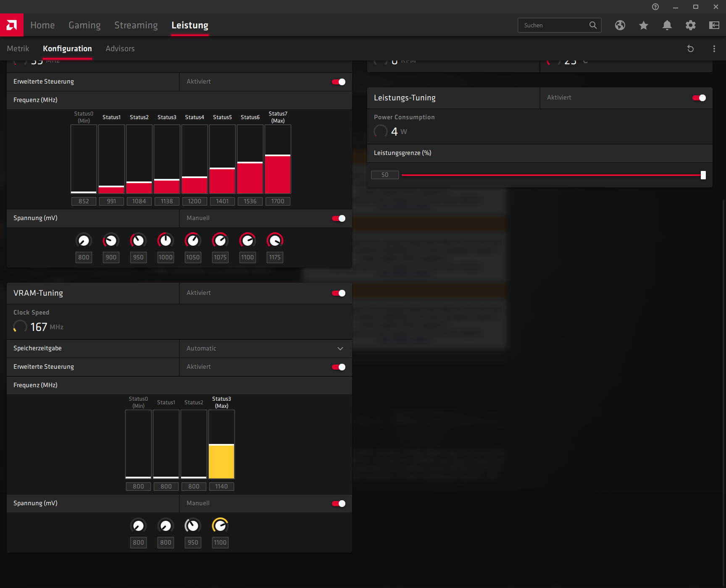The image size is (726, 588).
Task: Click the globe language icon
Action: pos(620,25)
